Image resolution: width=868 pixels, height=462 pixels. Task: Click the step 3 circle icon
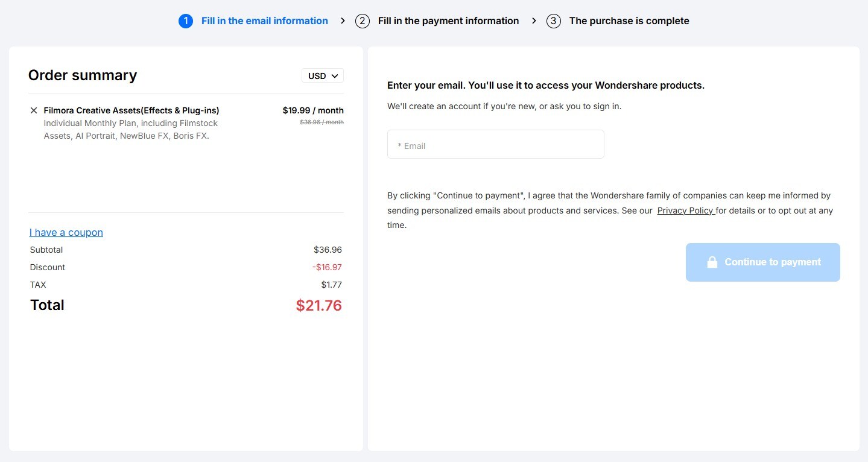click(554, 21)
